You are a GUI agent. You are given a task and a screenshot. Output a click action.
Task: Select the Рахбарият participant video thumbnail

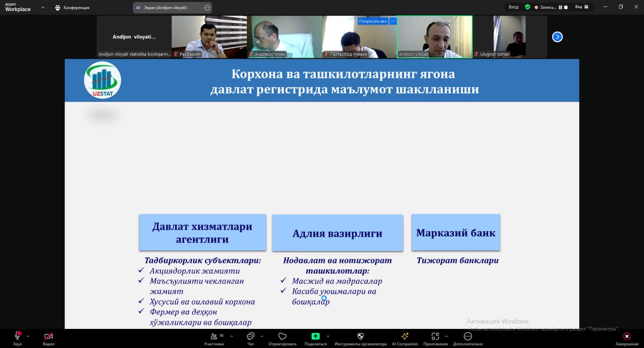(x=209, y=36)
